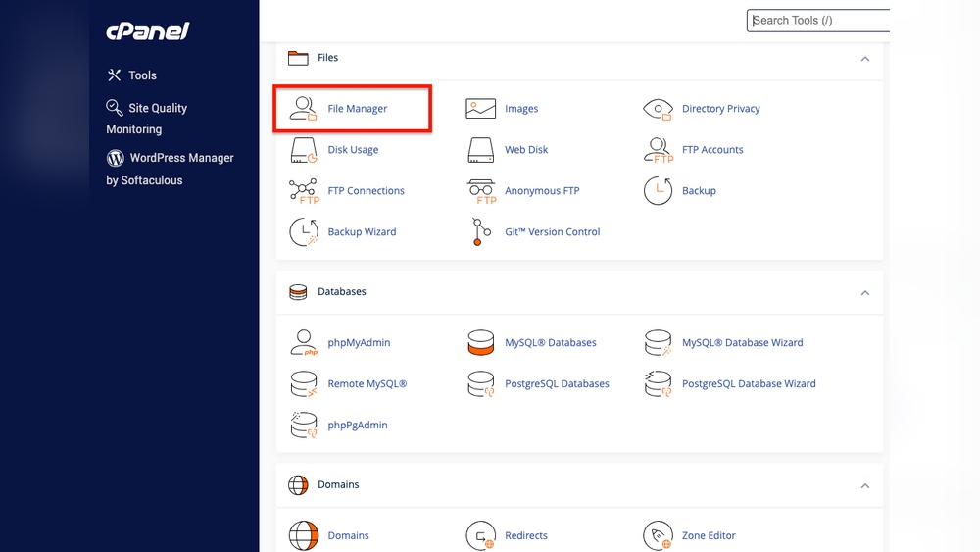Open the Remote MySQL icon
Image resolution: width=980 pixels, height=552 pixels.
tap(304, 383)
